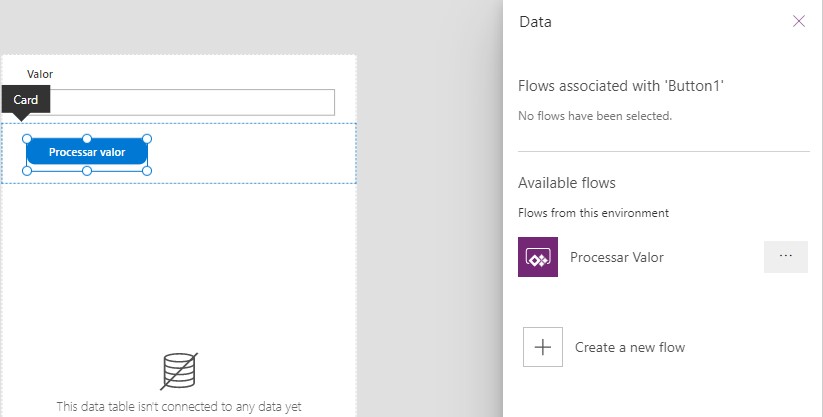Screen dimensions: 823x417
Task: Click the bottom-middle resize handle of the button
Action: point(87,171)
